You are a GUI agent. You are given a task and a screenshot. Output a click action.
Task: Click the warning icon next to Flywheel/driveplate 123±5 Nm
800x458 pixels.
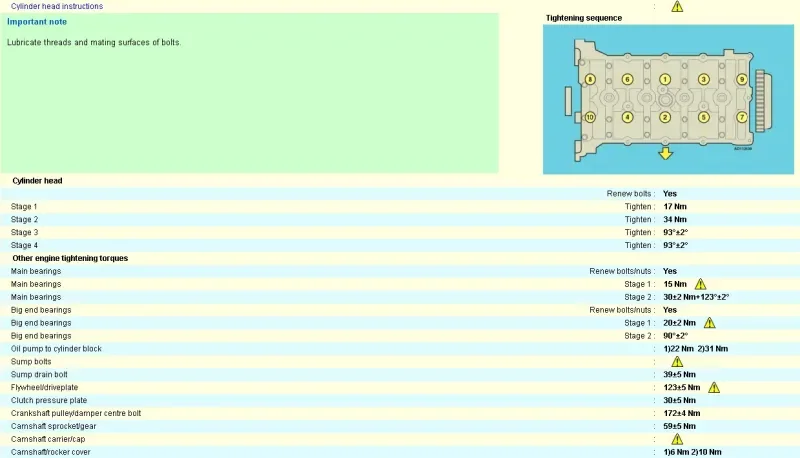click(x=714, y=388)
